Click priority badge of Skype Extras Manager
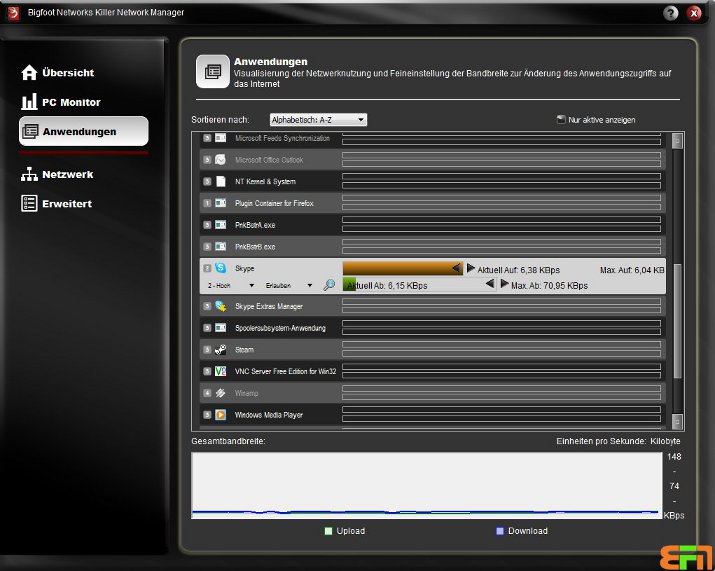 click(207, 306)
